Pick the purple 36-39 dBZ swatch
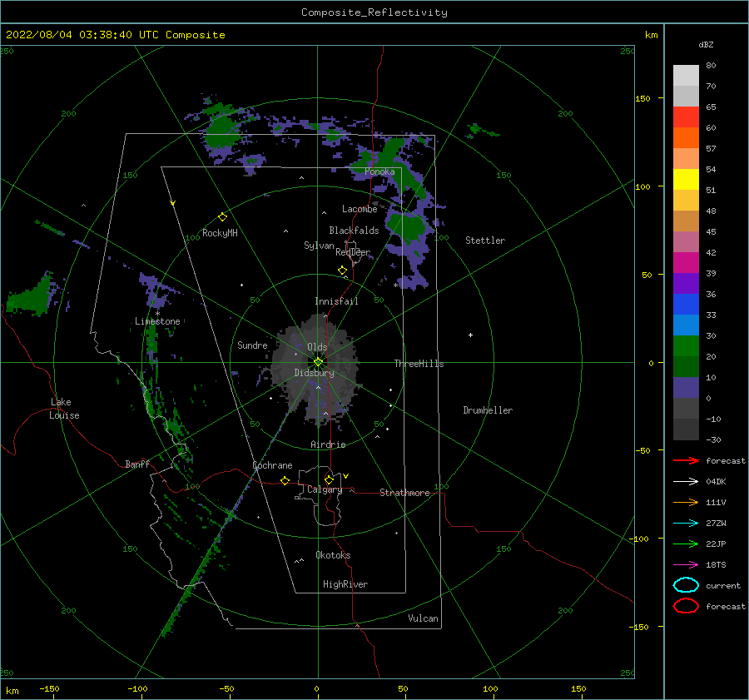This screenshot has height=700, width=749. [x=686, y=283]
